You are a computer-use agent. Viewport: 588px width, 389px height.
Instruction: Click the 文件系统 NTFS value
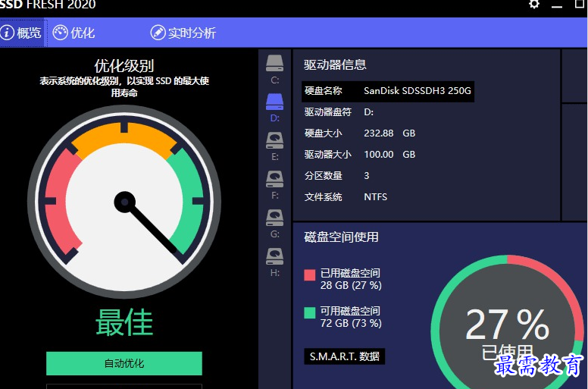click(x=375, y=197)
